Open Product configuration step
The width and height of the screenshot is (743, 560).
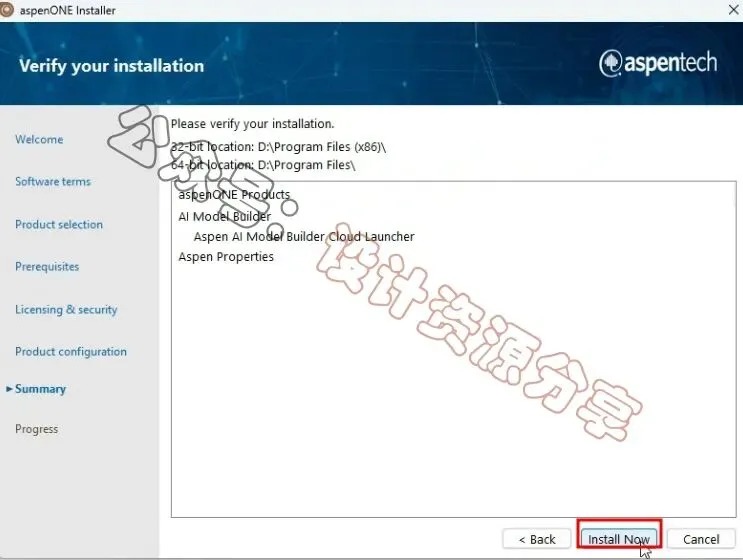pos(71,352)
